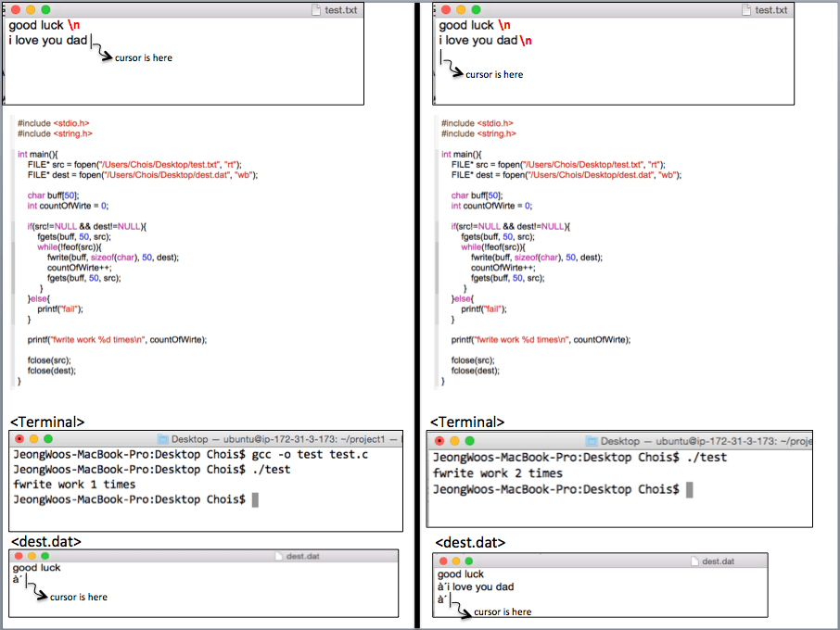
Task: Place cursor after 'i love you dad' in left test.txt
Action: click(91, 41)
